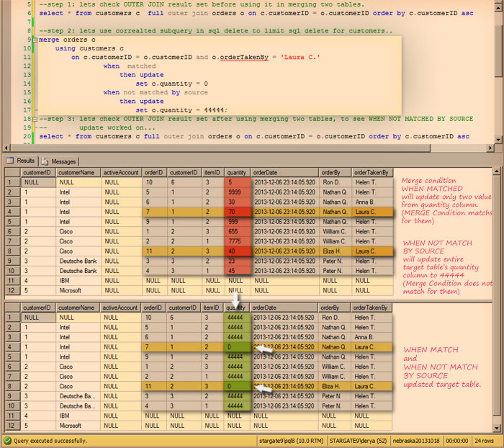The image size is (504, 448).
Task: Click the green query success icon
Action: coord(6,440)
